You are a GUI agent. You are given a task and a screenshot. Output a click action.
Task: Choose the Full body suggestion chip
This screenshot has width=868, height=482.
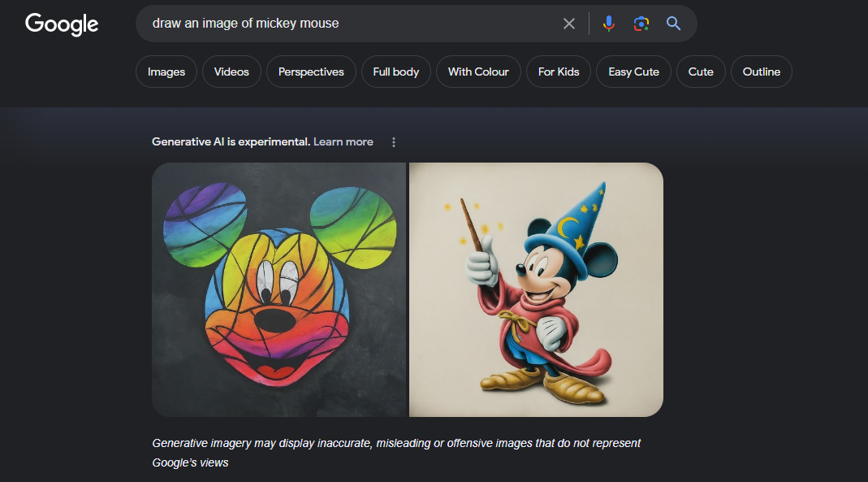(395, 72)
